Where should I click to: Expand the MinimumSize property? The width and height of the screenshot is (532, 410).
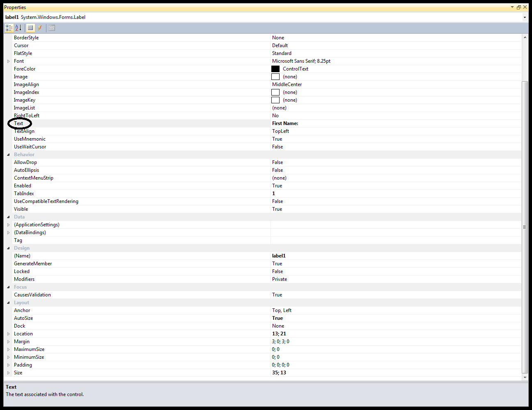(x=8, y=357)
